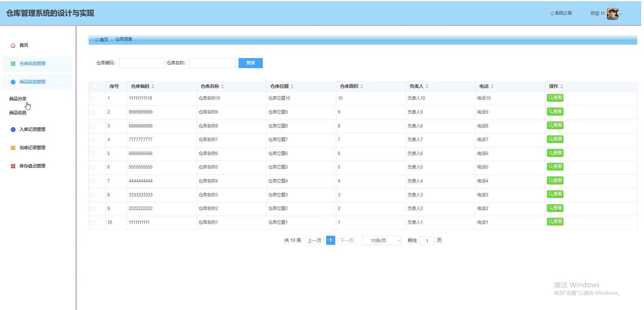Click the 入库记录管理 sidebar icon
This screenshot has height=310, width=644.
click(13, 130)
